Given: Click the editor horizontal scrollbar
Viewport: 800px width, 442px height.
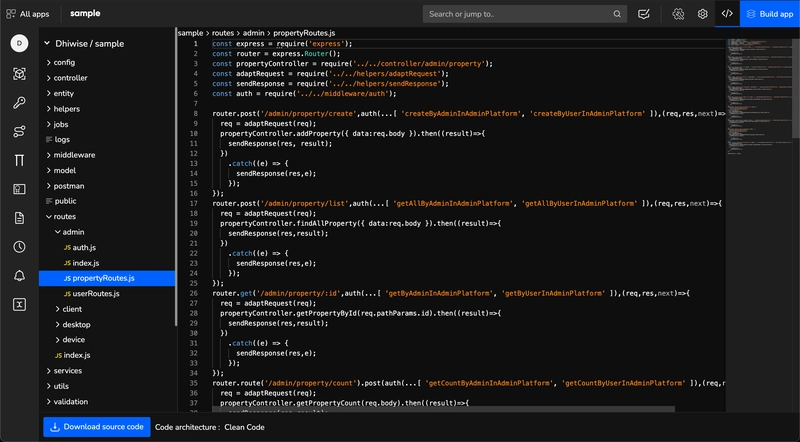Looking at the screenshot, I should pos(443,409).
